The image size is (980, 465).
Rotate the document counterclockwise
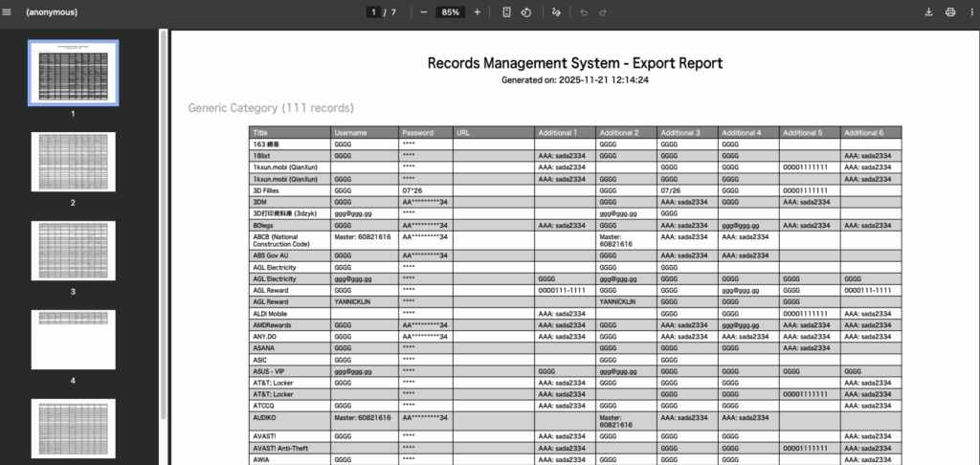(525, 12)
